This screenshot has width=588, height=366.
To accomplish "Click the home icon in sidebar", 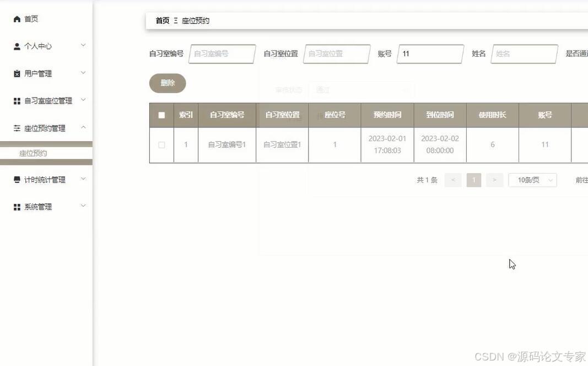I will (17, 19).
